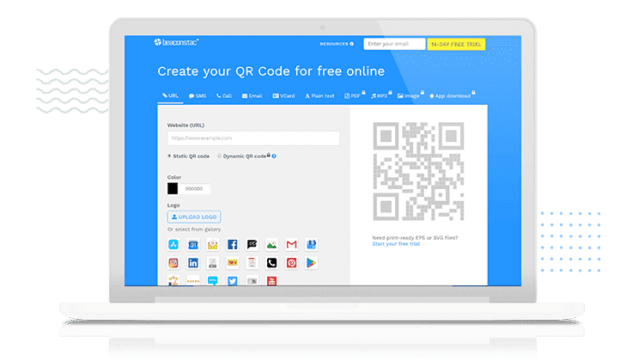
Task: Select the PDF document logo
Action: (252, 263)
